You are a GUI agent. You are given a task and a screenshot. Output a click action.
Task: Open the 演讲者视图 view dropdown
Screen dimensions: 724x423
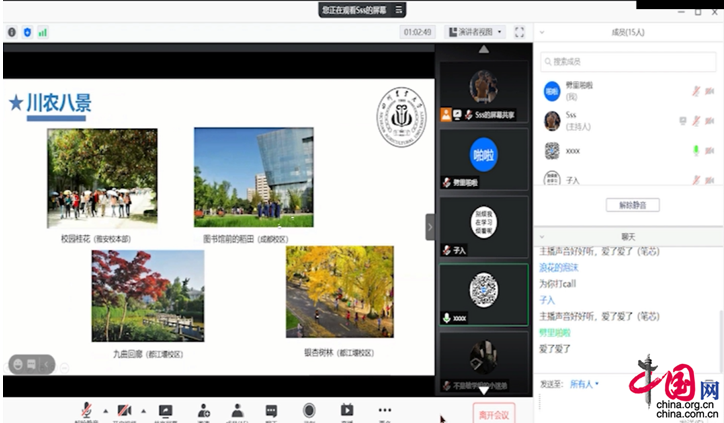pyautogui.click(x=474, y=32)
